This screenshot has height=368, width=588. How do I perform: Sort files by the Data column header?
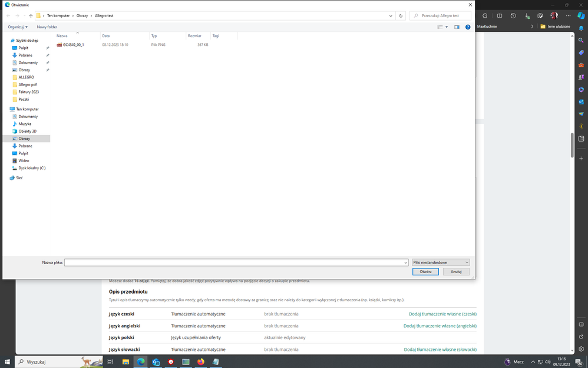[x=125, y=36]
